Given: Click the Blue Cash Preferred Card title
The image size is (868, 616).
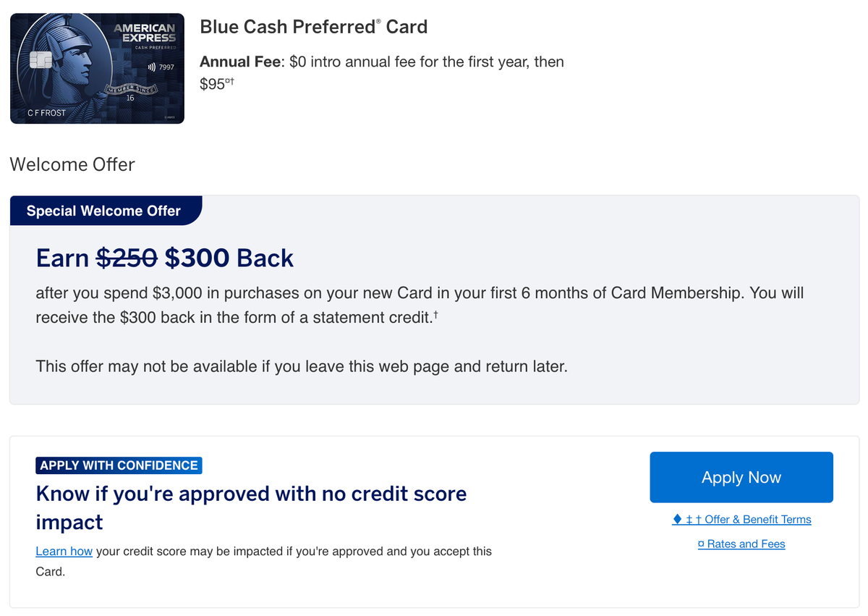Looking at the screenshot, I should (x=313, y=26).
